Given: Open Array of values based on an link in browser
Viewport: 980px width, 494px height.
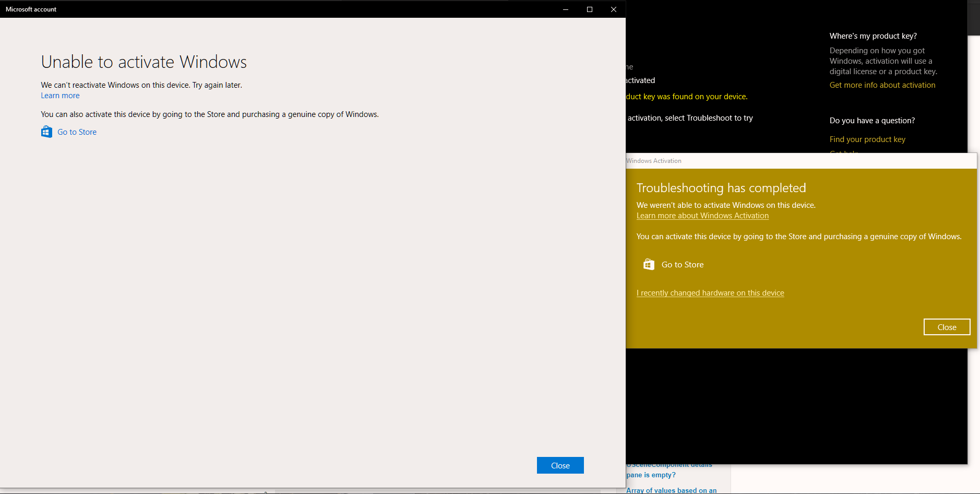Looking at the screenshot, I should [671, 490].
